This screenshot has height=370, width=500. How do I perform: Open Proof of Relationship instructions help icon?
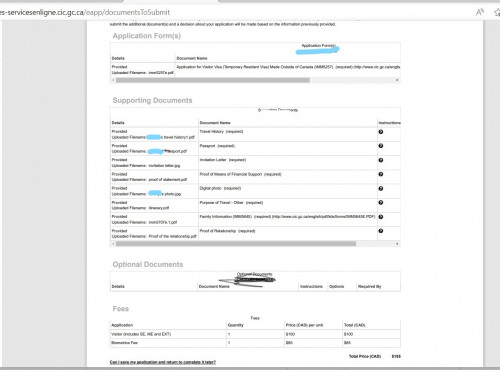pos(381,231)
